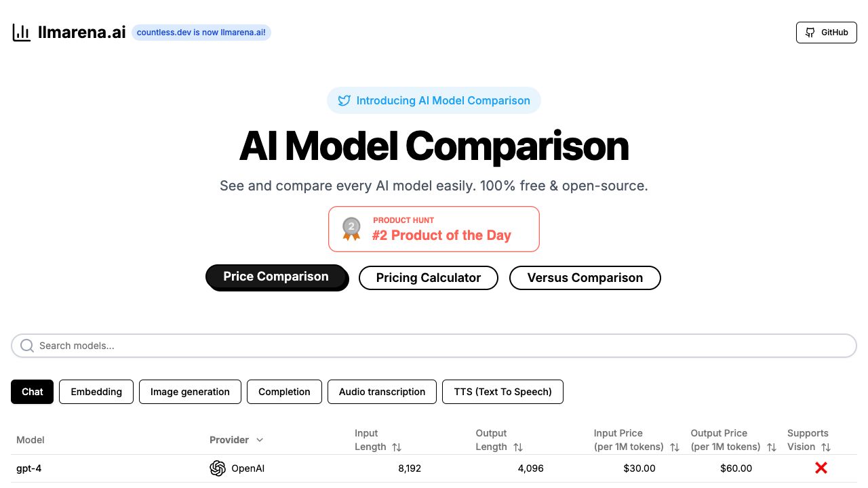Click the magnifier icon in search bar

point(27,346)
